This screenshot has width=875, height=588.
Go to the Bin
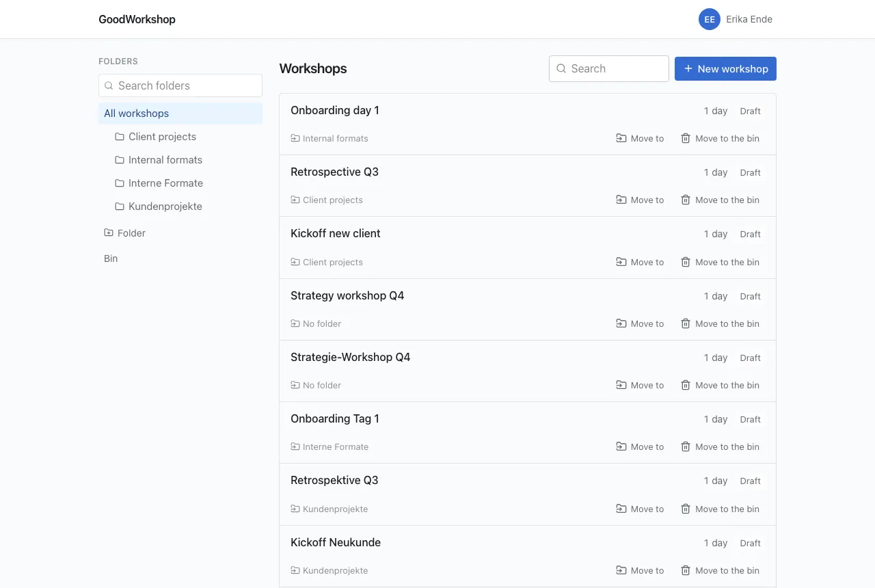pyautogui.click(x=111, y=258)
